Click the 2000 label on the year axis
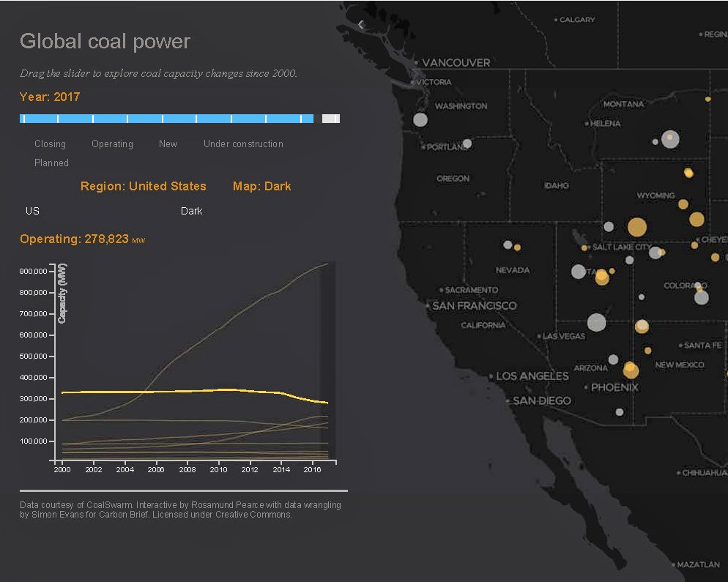Screen dimensions: 728x582 click(x=62, y=469)
